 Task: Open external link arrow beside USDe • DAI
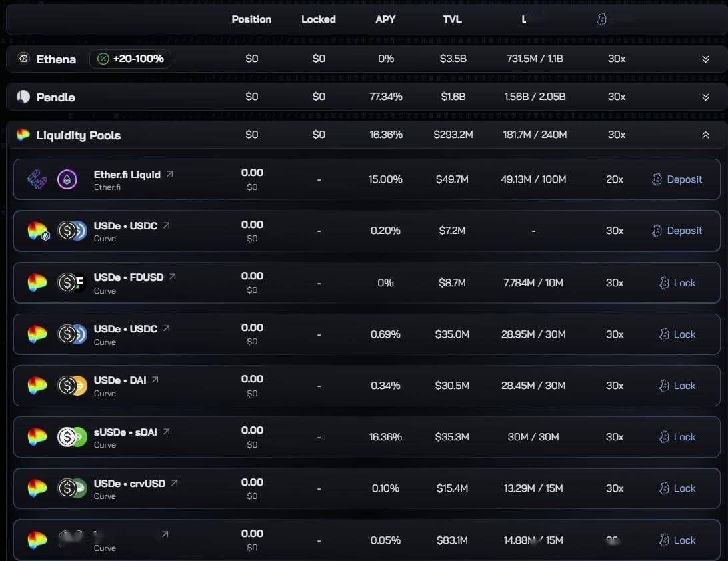click(x=155, y=380)
